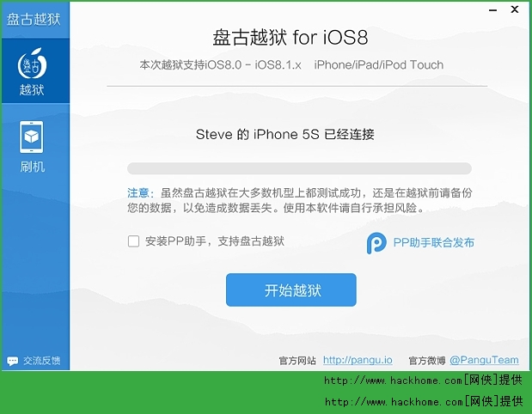Minimize the Pangu jailbreak window

[x=492, y=10]
